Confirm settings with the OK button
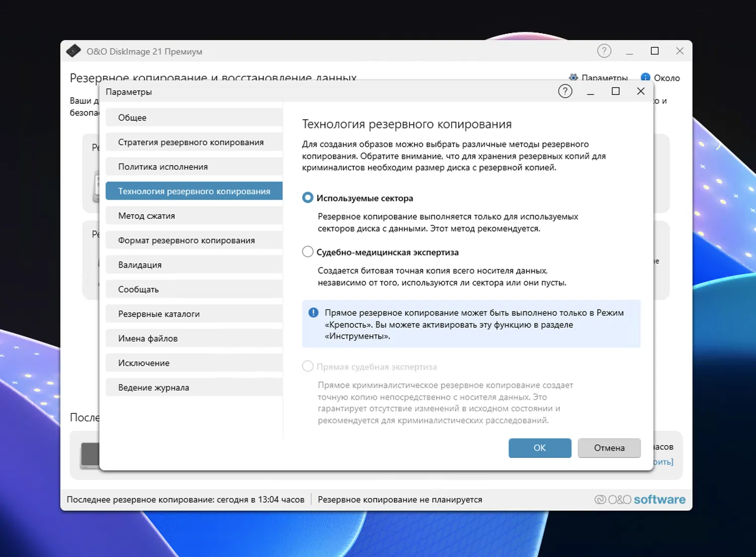756x557 pixels. [x=540, y=448]
